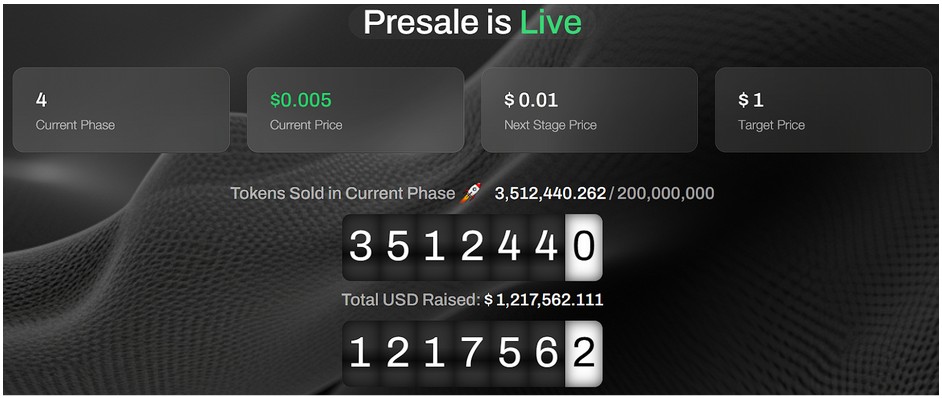Click the 200,000,000 phase cap number
942x398 pixels.
tap(666, 194)
